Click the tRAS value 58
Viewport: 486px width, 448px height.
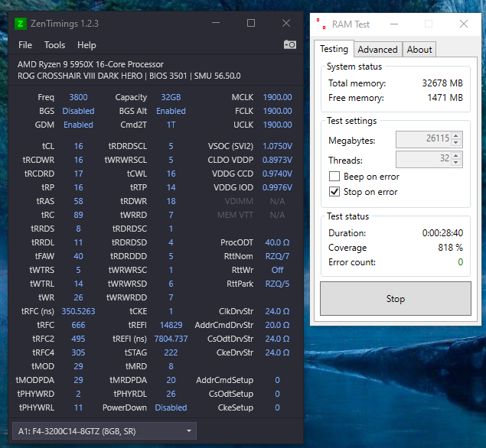[x=78, y=201]
